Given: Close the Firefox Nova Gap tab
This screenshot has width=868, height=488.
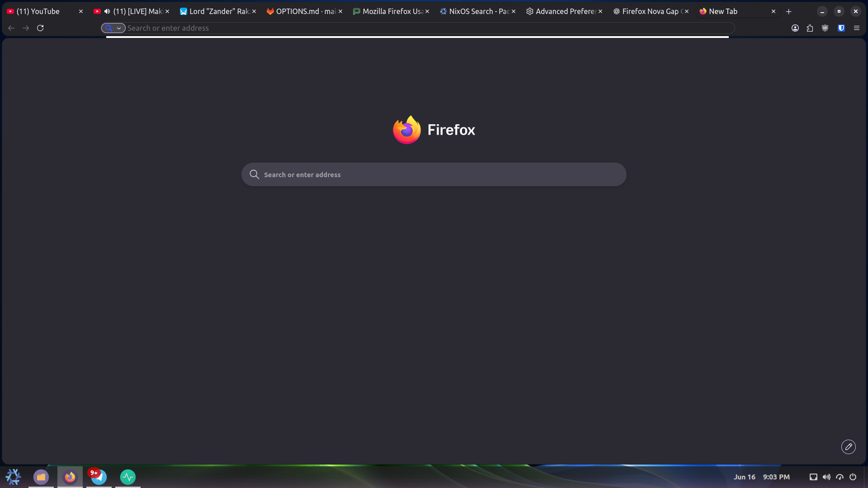Looking at the screenshot, I should click(x=687, y=11).
